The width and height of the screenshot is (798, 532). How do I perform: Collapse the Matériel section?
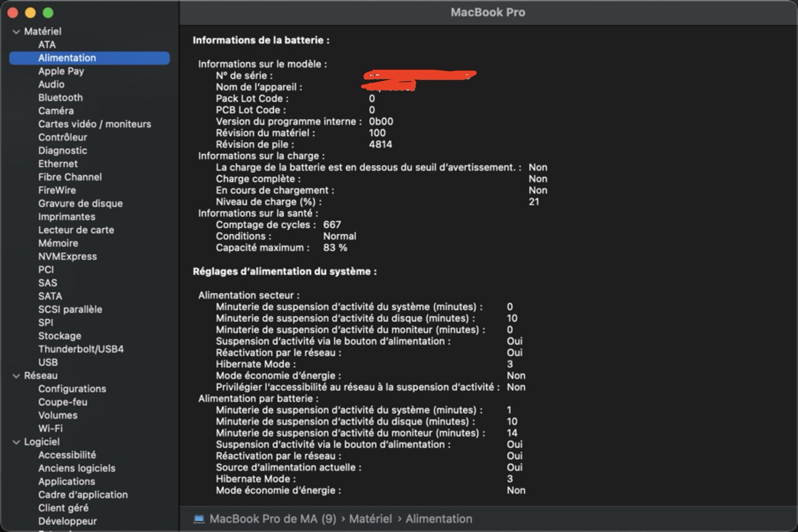point(16,32)
